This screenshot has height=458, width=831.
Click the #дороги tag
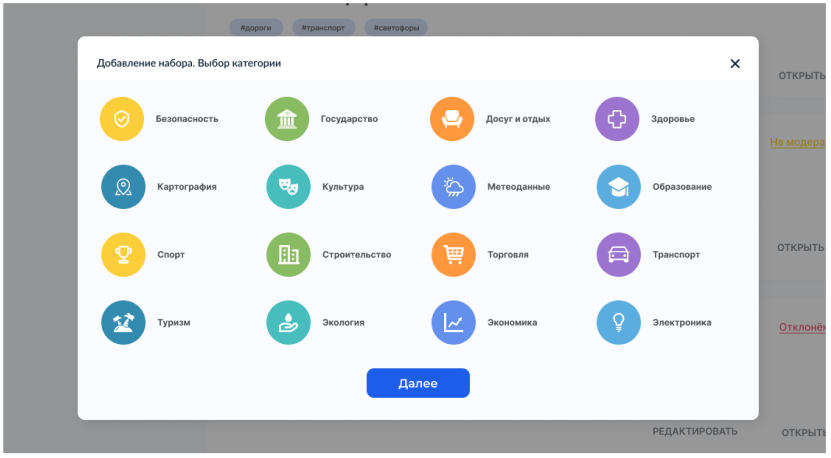pyautogui.click(x=257, y=28)
